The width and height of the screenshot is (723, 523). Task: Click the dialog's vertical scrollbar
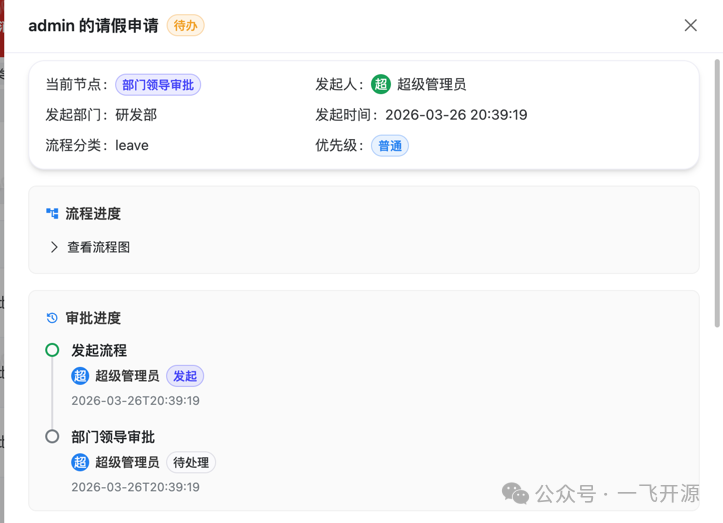(x=717, y=193)
